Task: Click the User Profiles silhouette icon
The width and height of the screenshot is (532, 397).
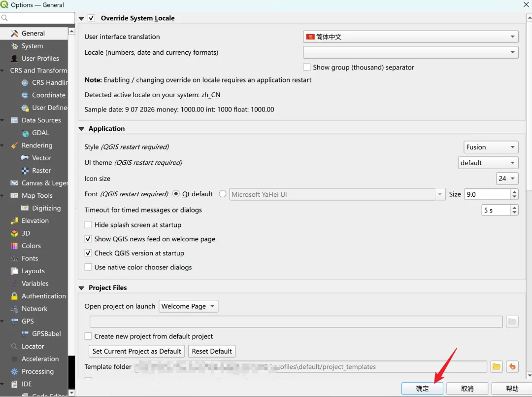Action: [x=14, y=58]
